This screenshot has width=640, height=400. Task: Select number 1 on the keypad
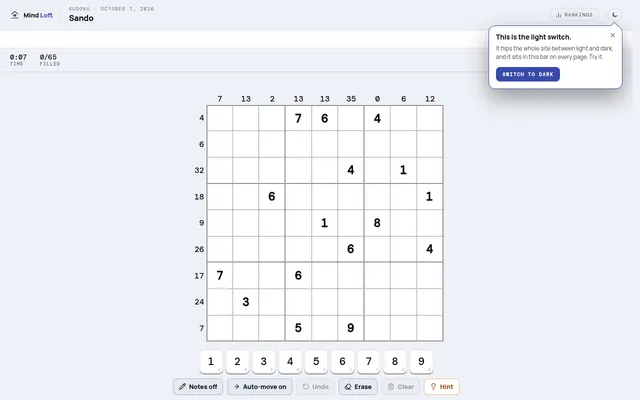pyautogui.click(x=211, y=362)
